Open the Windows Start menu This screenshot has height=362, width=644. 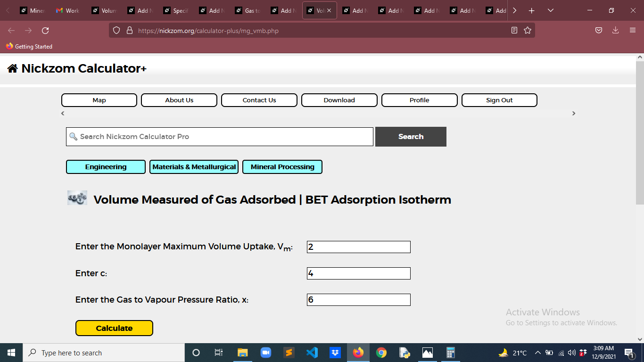point(11,353)
